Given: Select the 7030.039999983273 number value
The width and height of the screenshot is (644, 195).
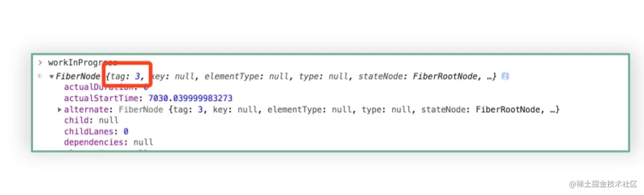Looking at the screenshot, I should pos(190,98).
